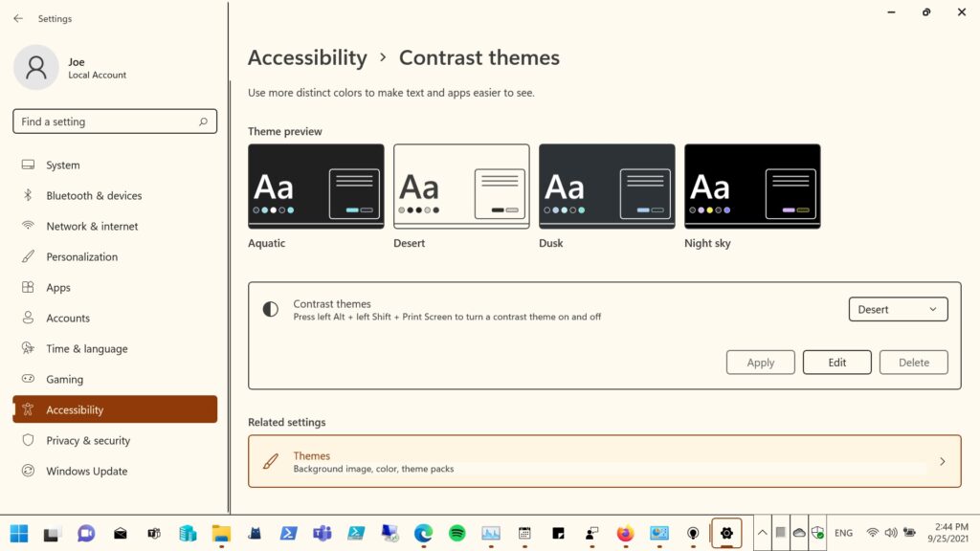Open the contrast theme dropdown showing Desert
The width and height of the screenshot is (980, 551).
click(898, 309)
